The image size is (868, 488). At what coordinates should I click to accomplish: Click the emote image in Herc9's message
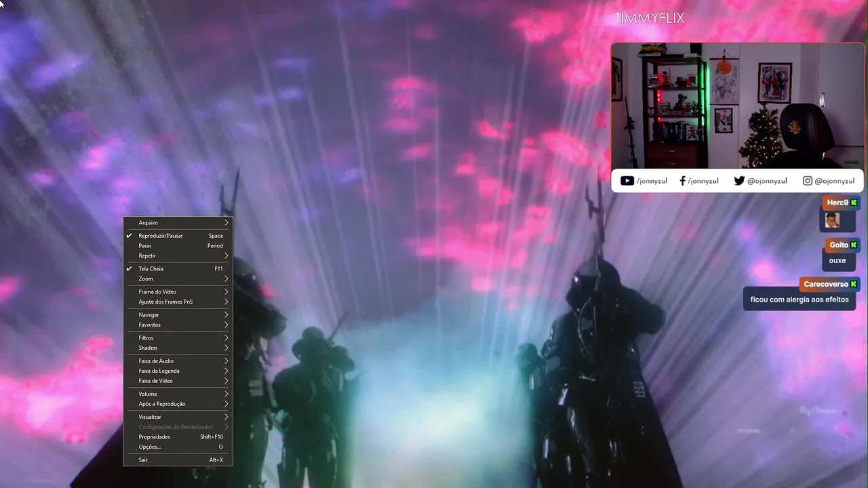pos(833,220)
